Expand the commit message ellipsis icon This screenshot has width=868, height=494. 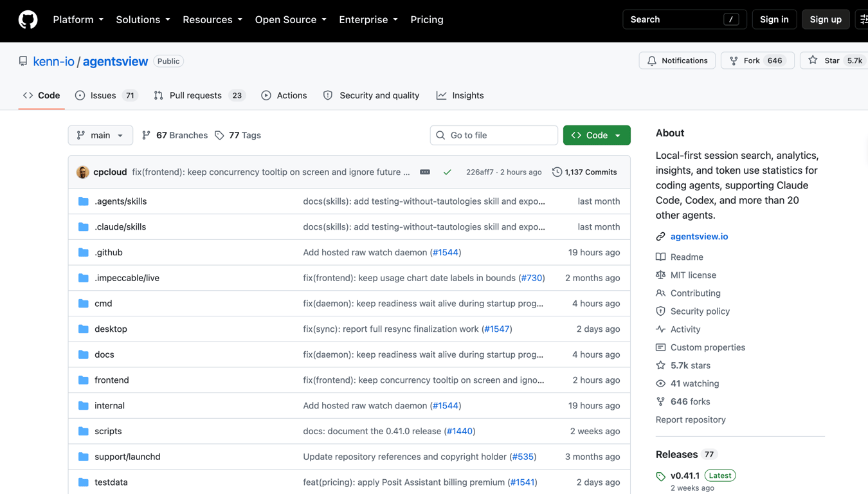[425, 172]
